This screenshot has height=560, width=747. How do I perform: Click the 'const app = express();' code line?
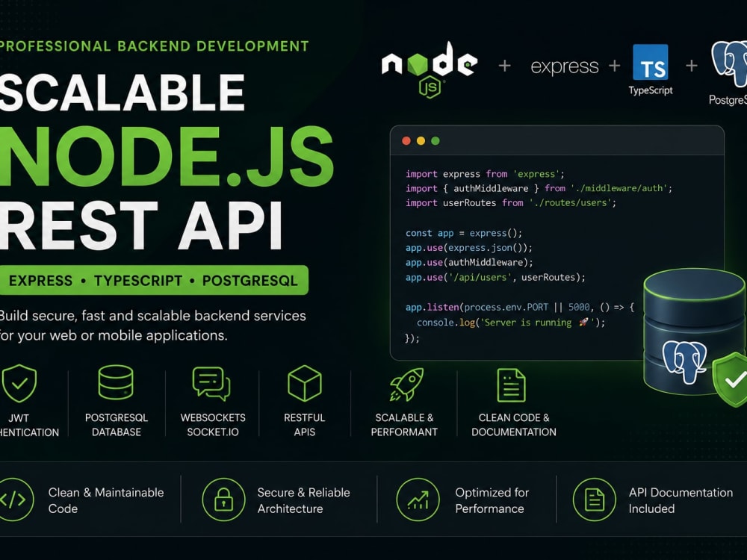coord(464,233)
